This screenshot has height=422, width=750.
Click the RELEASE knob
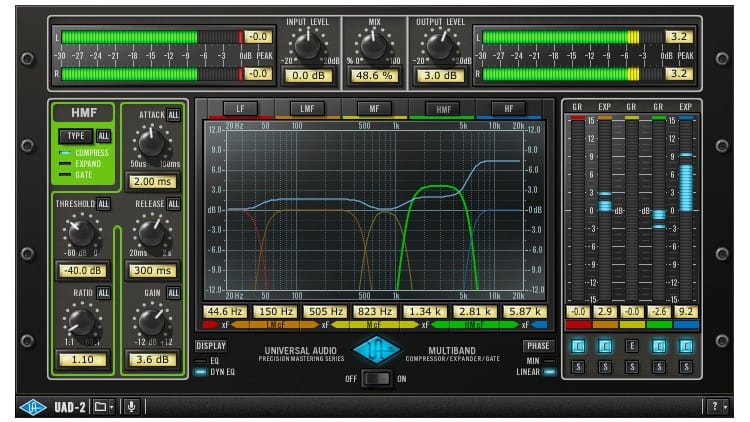click(x=152, y=233)
